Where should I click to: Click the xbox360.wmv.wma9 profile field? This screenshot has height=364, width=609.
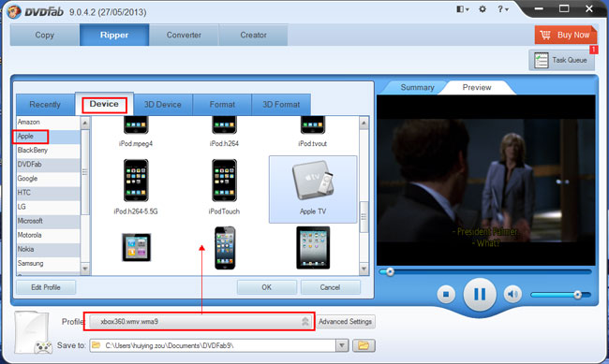click(200, 322)
